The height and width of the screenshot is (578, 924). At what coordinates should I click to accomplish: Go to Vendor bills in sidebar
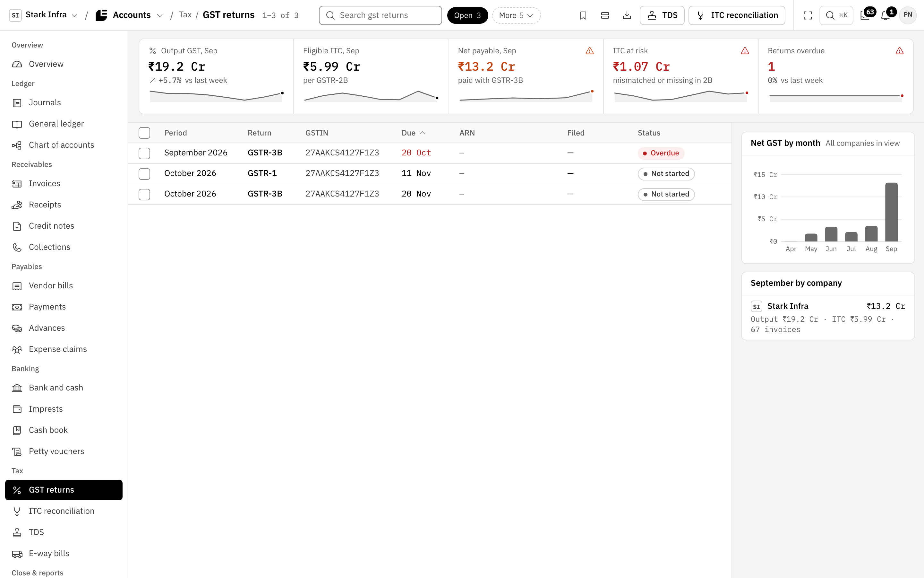64,285
